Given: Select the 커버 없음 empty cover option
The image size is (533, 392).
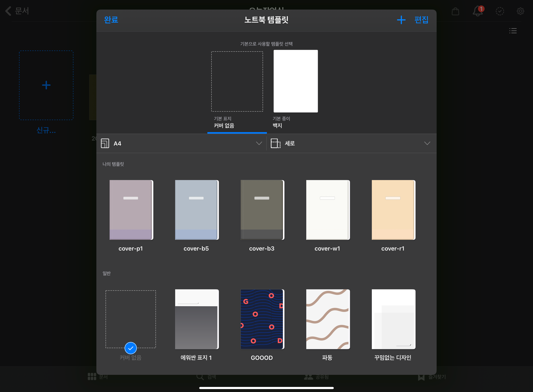Looking at the screenshot, I should tap(131, 319).
